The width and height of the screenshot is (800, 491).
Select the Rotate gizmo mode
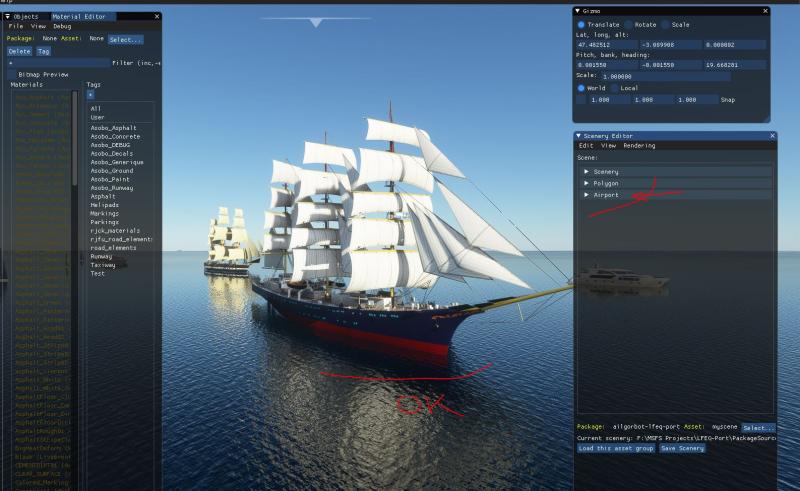pyautogui.click(x=629, y=24)
